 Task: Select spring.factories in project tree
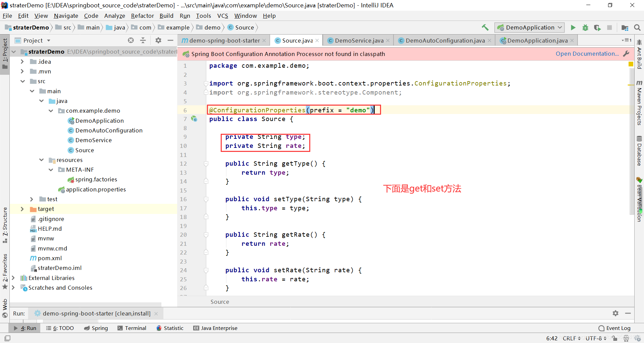coord(96,180)
